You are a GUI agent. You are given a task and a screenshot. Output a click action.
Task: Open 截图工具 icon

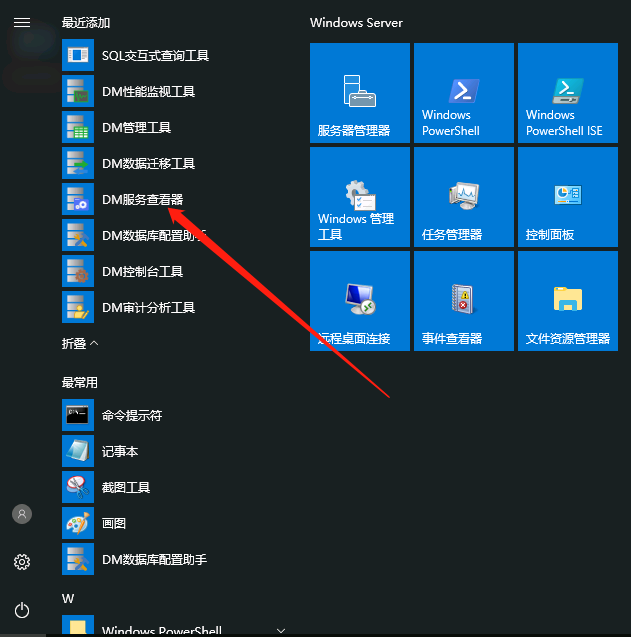[x=78, y=487]
